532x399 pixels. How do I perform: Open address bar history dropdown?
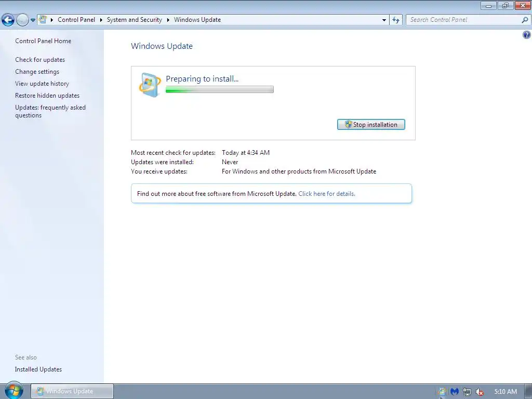click(384, 20)
